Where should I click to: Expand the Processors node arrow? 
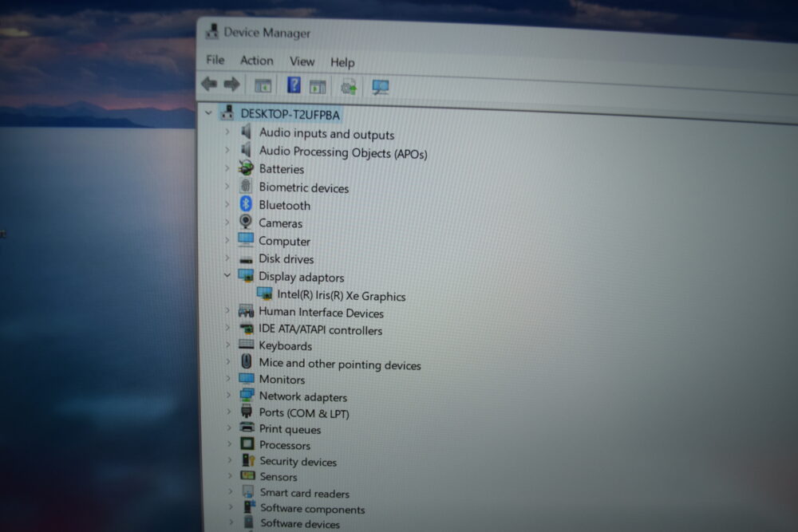click(228, 443)
